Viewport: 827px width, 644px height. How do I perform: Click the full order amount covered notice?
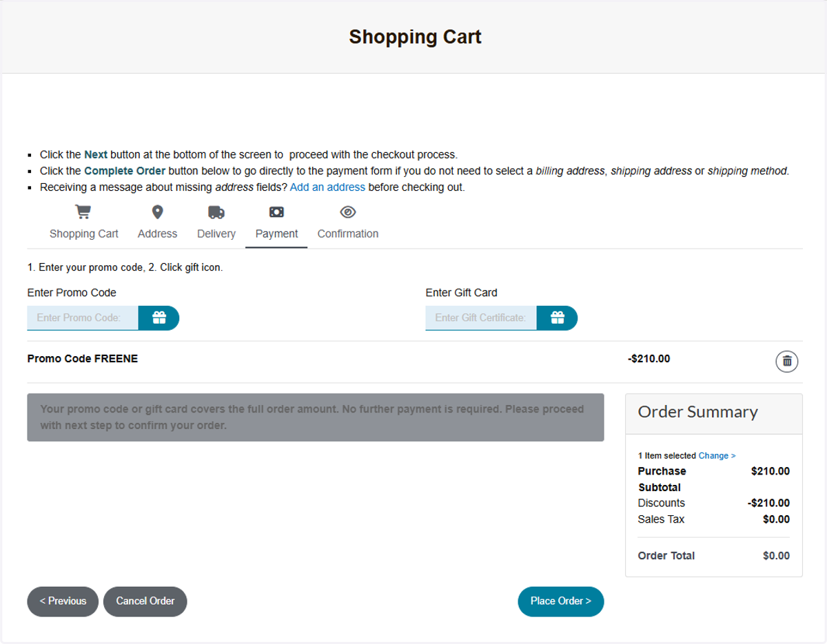click(x=316, y=417)
